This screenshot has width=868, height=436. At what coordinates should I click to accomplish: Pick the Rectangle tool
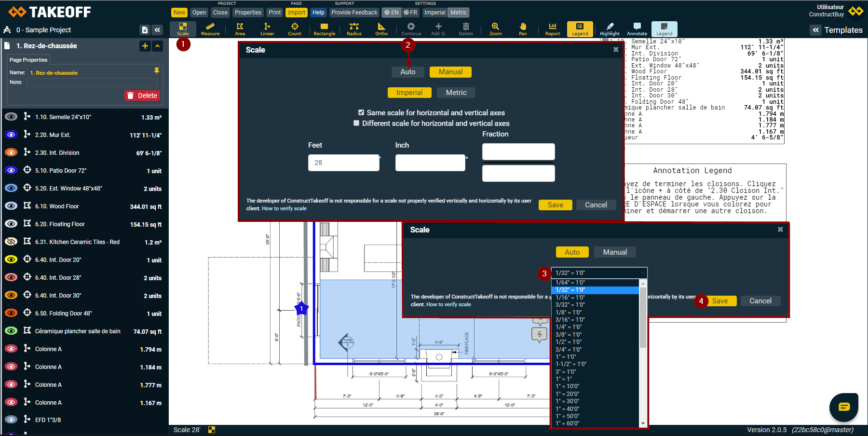[x=324, y=29]
